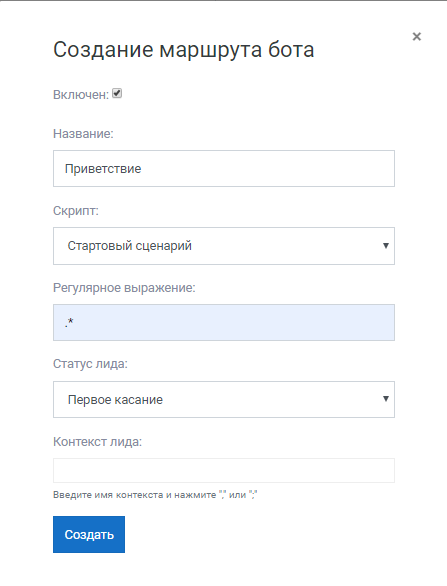Open the Скрипт dropdown with Стартовый сценарий
447x586 pixels.
pos(224,246)
